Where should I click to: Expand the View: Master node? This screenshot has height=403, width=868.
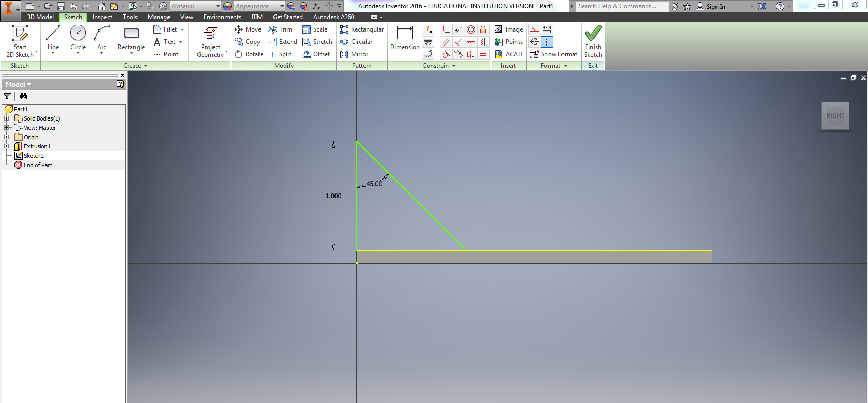click(7, 128)
